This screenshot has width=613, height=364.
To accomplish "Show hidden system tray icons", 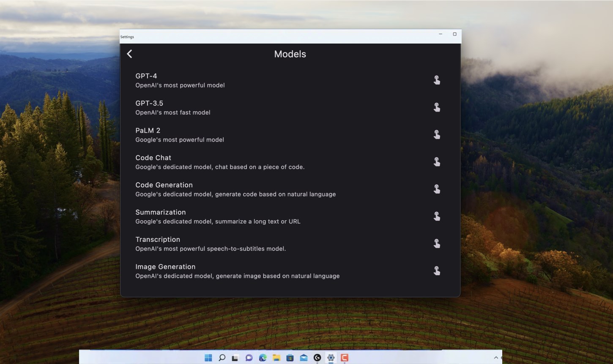I will (496, 358).
